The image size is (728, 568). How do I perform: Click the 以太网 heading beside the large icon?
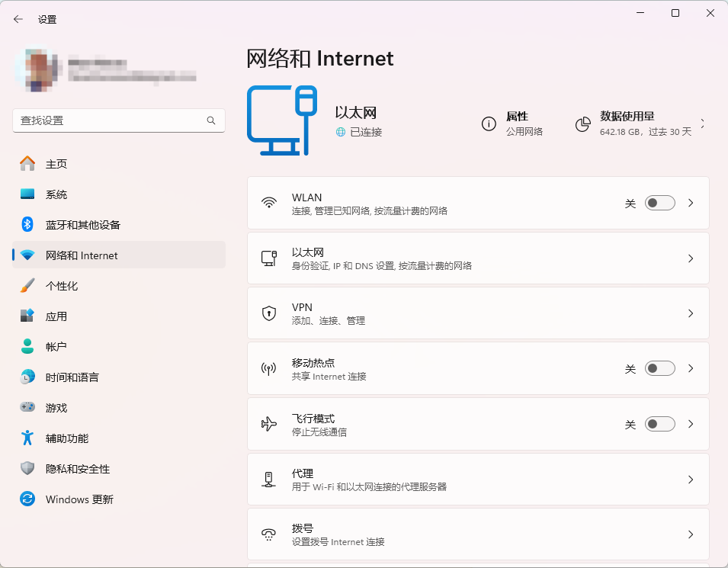356,112
